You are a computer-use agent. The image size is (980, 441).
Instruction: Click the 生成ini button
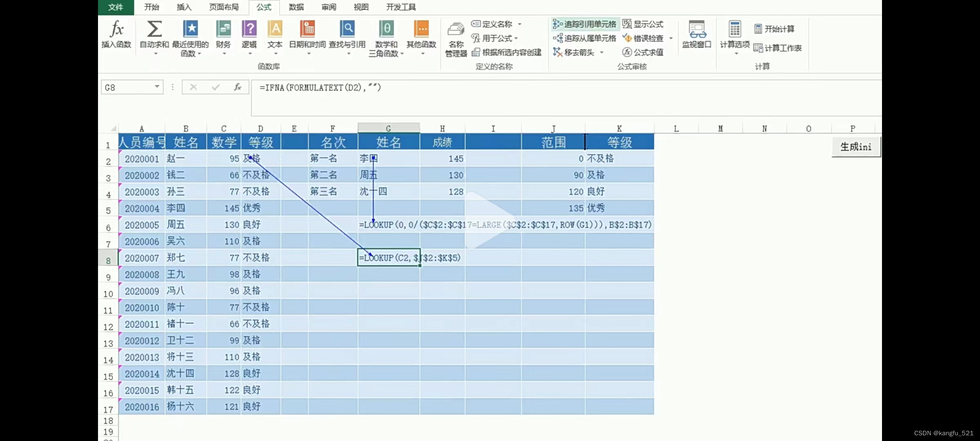point(856,147)
